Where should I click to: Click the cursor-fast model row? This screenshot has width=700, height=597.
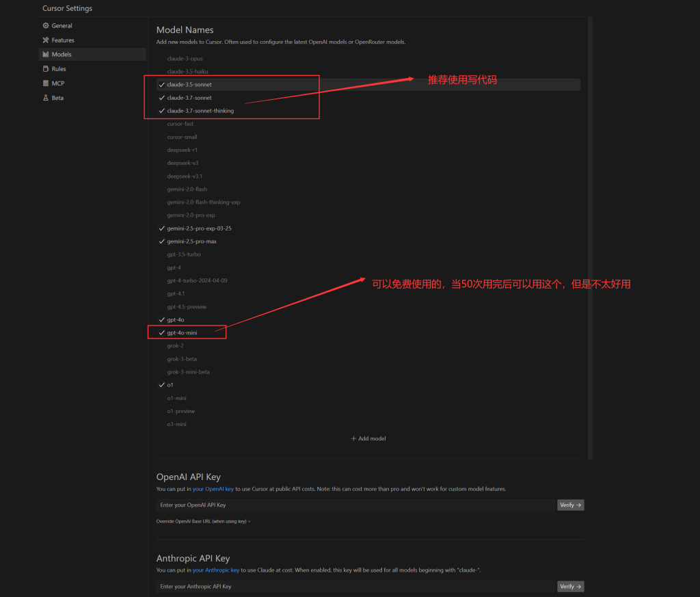pos(368,124)
